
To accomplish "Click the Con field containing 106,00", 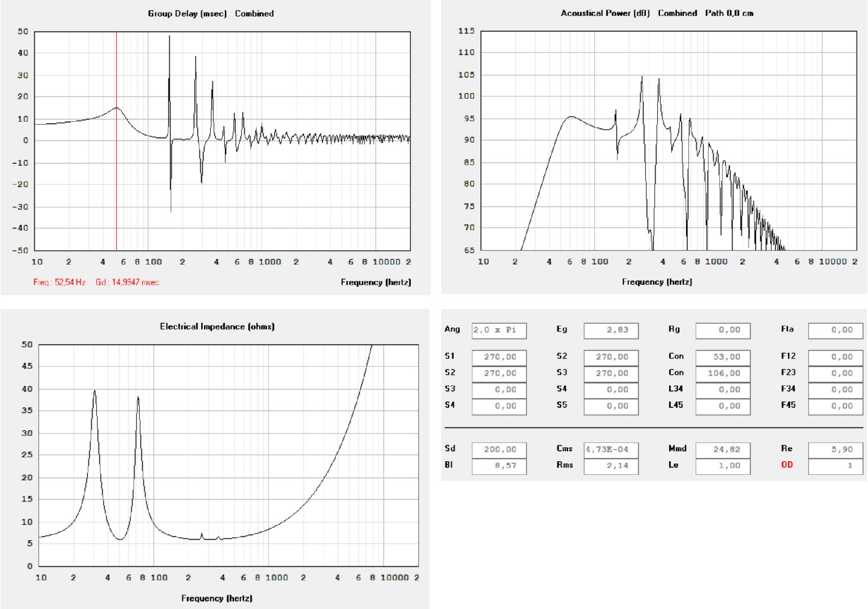I will [723, 374].
